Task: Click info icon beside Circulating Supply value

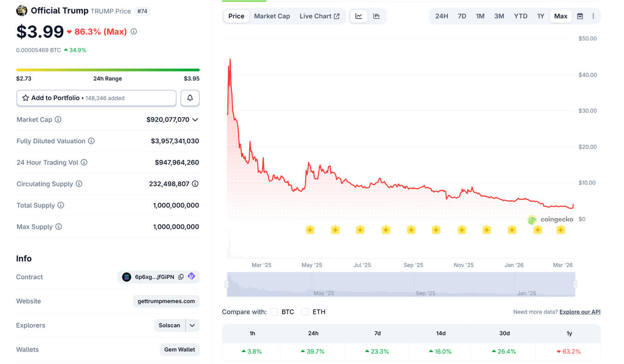Action: pos(195,184)
